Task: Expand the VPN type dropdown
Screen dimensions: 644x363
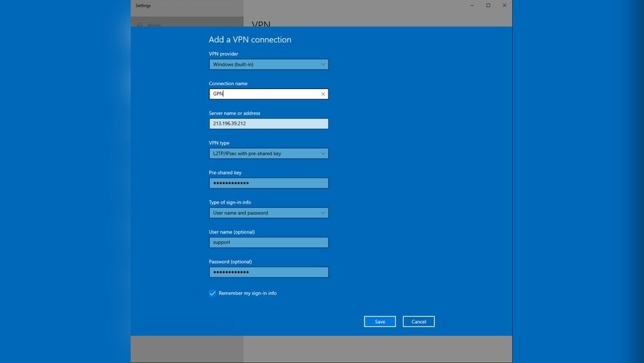Action: (x=269, y=153)
